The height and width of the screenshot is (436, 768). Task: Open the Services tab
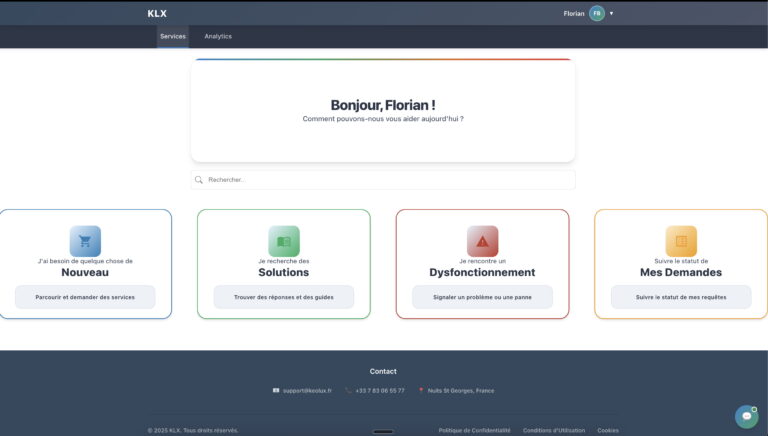[x=173, y=36]
